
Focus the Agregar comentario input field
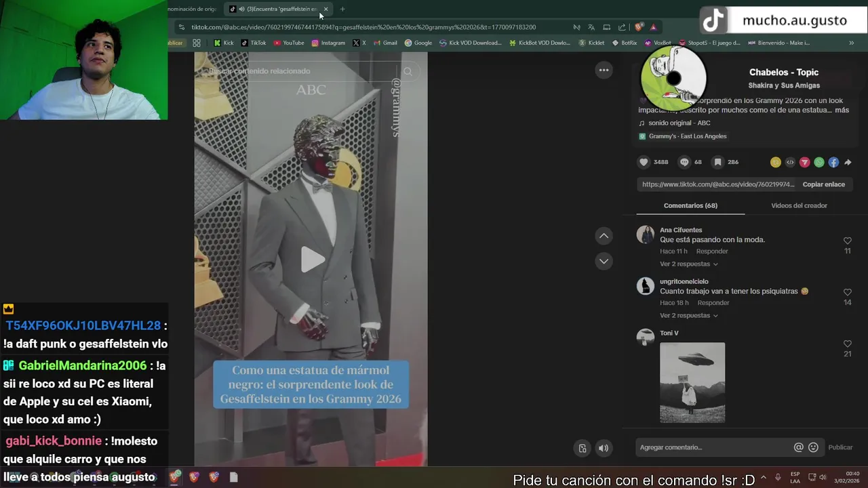pyautogui.click(x=715, y=447)
